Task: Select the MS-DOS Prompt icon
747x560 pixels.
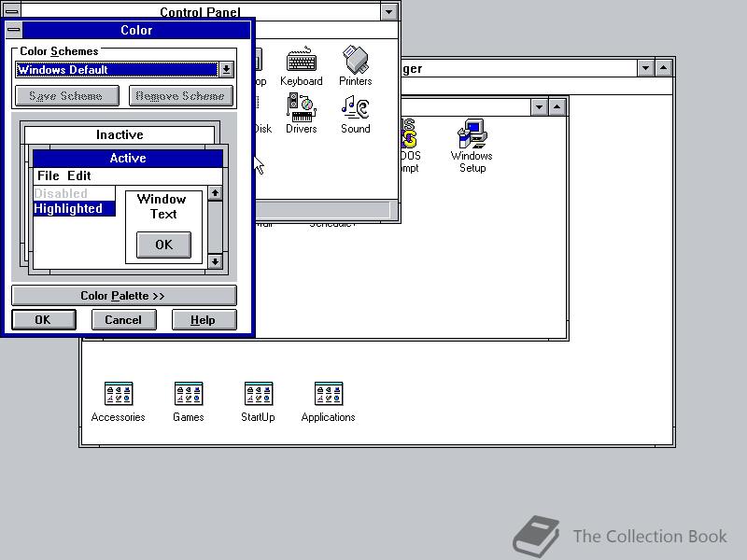Action: [410, 146]
